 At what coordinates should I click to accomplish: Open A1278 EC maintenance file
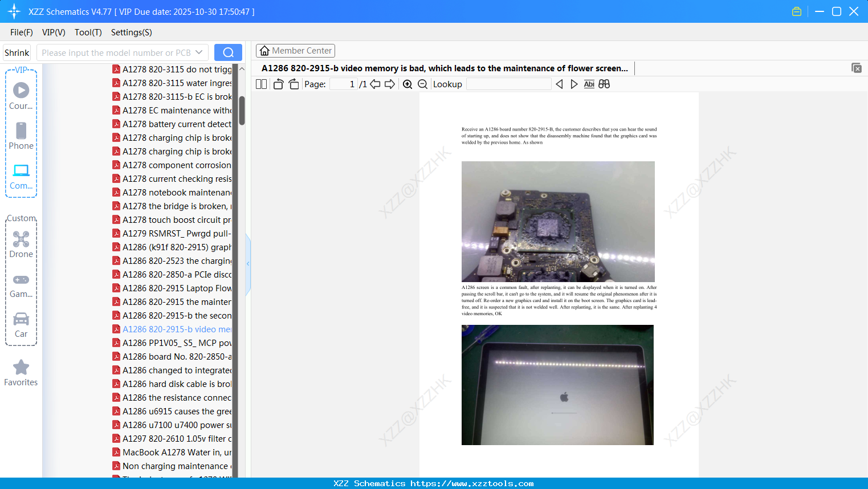[x=172, y=110]
